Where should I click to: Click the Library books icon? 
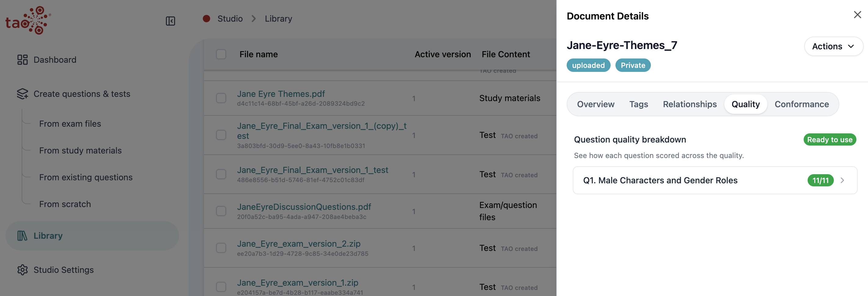click(x=22, y=235)
